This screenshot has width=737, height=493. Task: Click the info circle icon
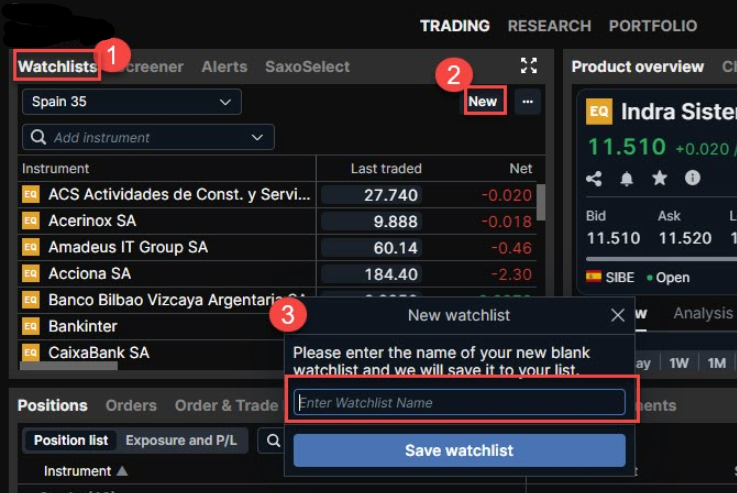(x=692, y=178)
